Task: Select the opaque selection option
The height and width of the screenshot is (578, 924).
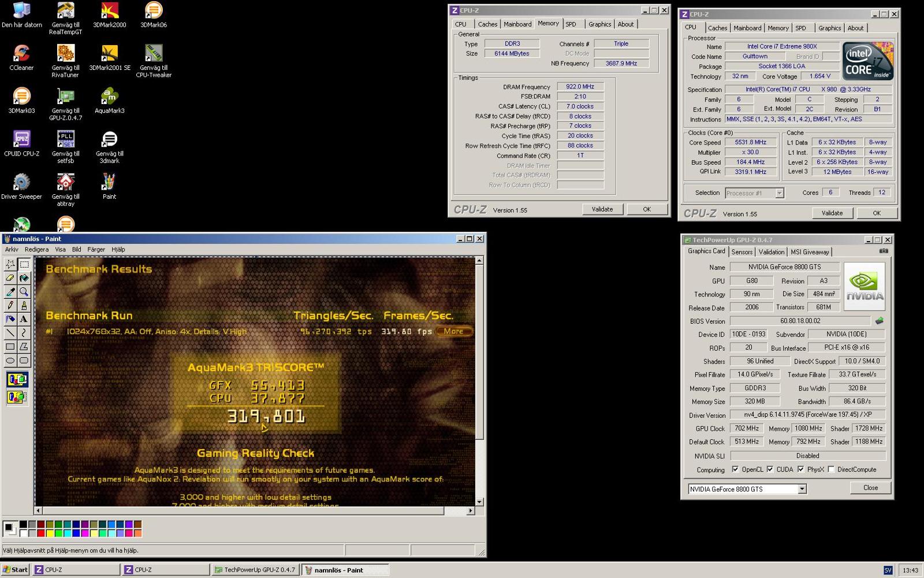Action: pos(17,380)
